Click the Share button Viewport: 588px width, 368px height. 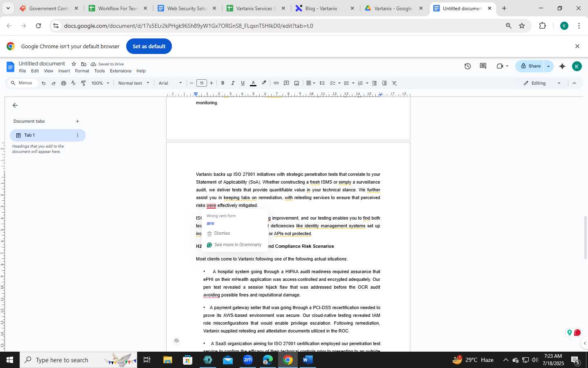(530, 66)
